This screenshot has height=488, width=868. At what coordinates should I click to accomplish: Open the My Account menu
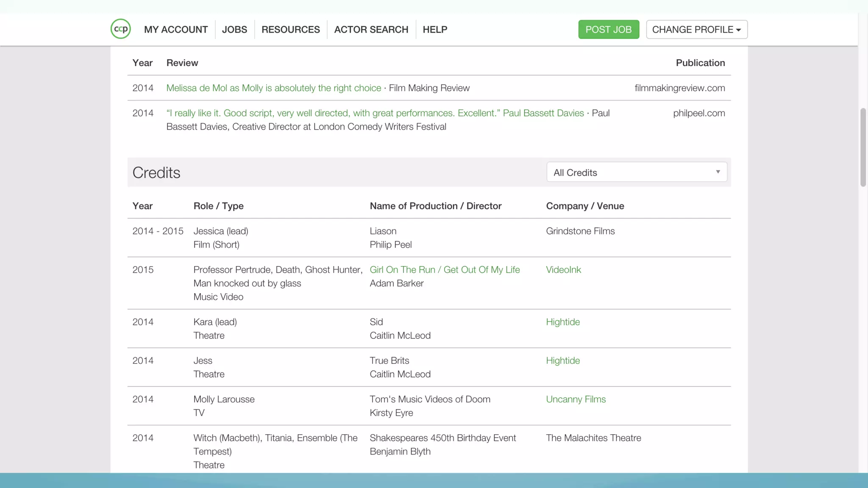tap(176, 30)
